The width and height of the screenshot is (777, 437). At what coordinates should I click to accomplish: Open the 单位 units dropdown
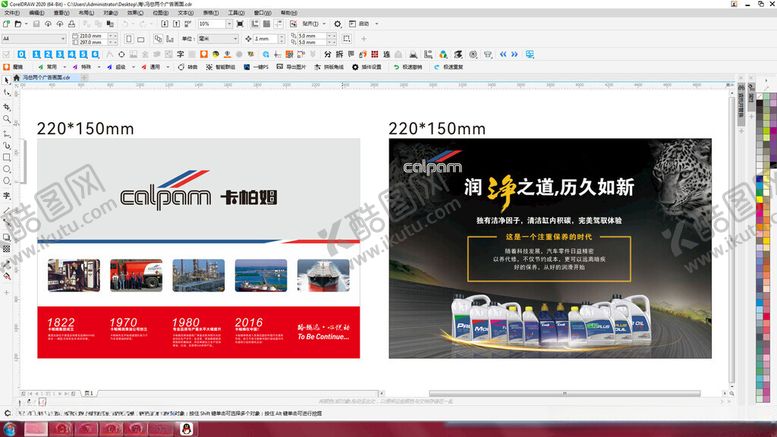(x=234, y=38)
